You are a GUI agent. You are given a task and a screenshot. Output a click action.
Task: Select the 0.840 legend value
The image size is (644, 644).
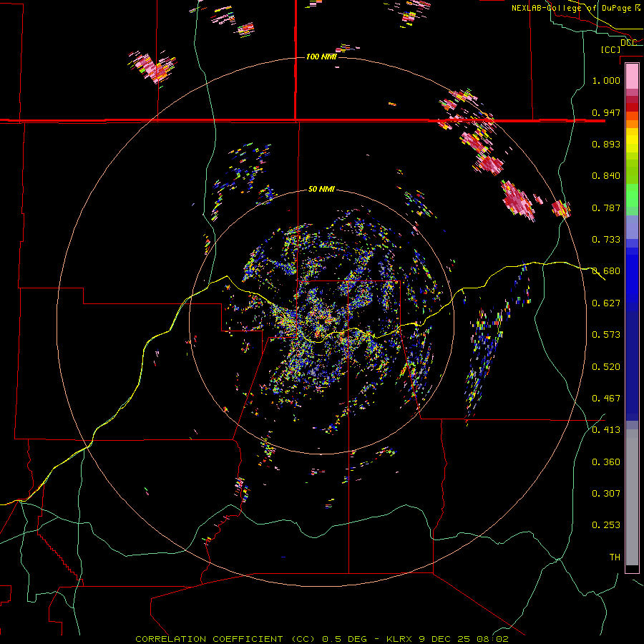(x=606, y=176)
